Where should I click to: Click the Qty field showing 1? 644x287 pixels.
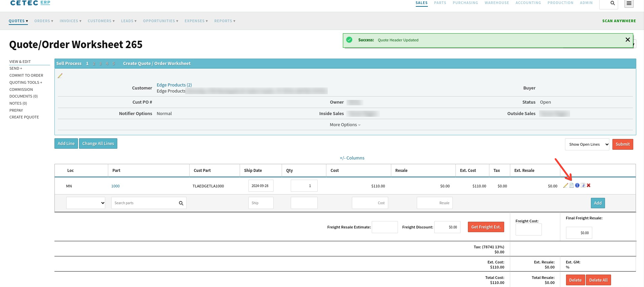click(x=304, y=186)
